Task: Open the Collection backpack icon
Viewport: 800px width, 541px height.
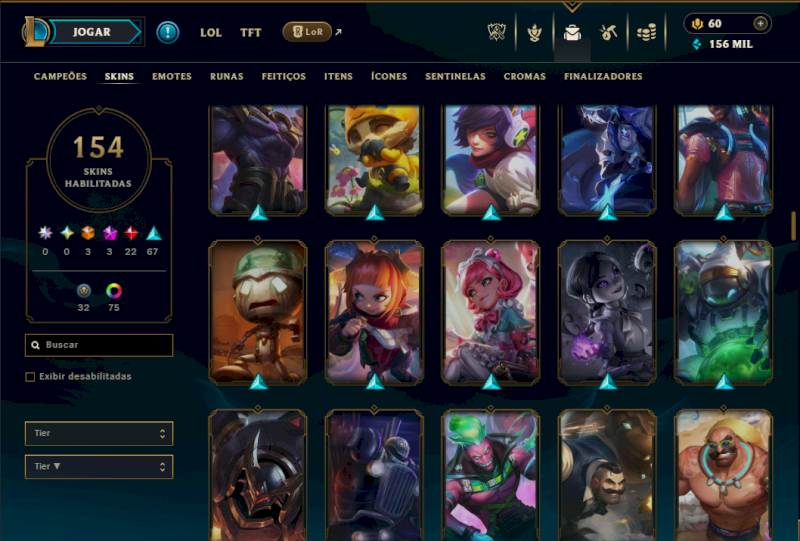Action: click(x=572, y=33)
